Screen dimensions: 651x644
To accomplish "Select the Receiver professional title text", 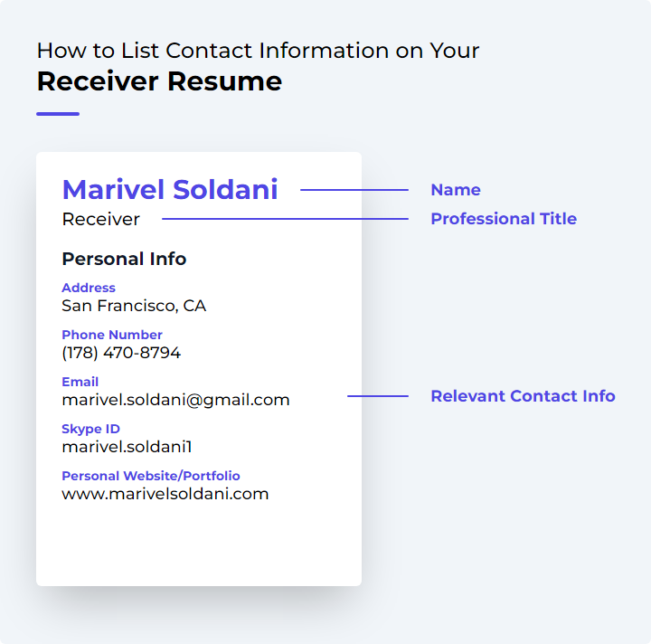I will [x=101, y=219].
